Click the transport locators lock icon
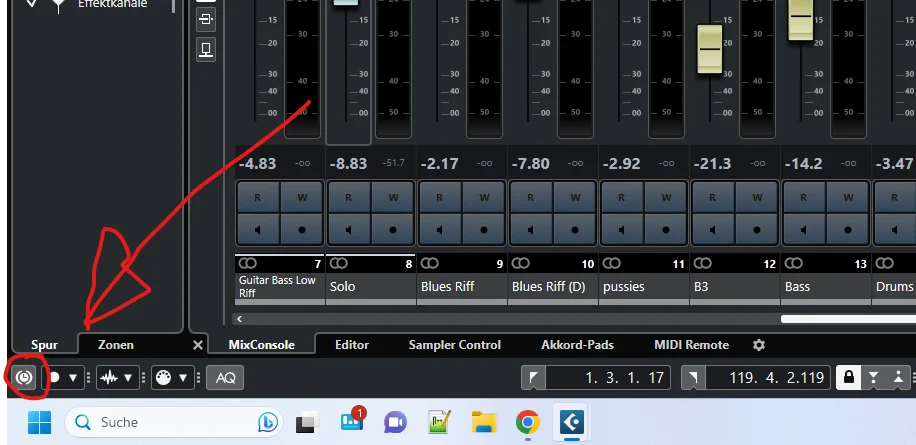Screen dimensions: 916x445 coord(849,378)
